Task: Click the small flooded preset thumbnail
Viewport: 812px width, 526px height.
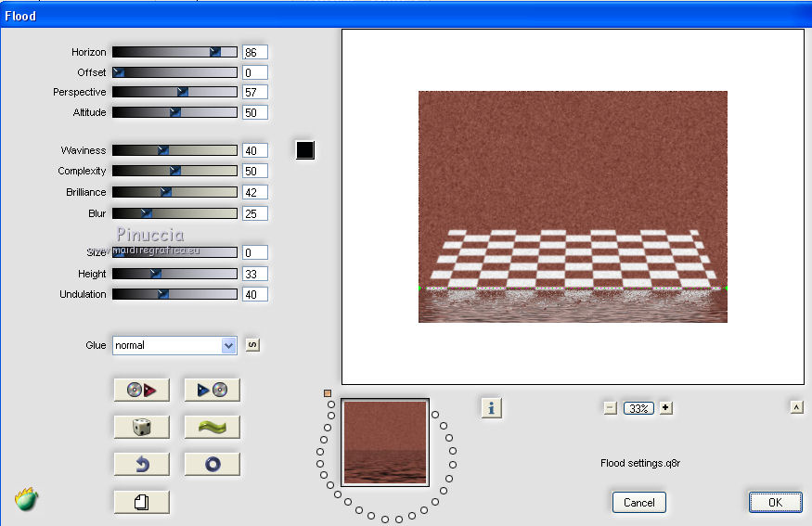Action: [385, 443]
